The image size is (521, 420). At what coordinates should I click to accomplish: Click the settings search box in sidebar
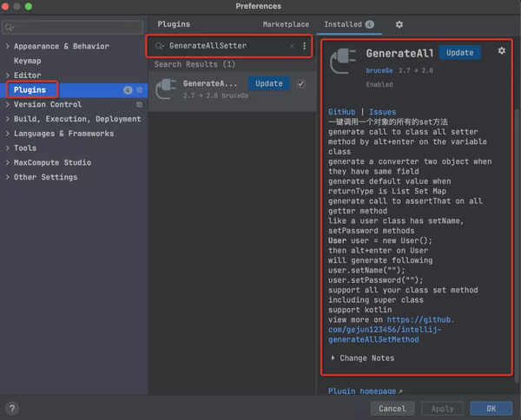pyautogui.click(x=74, y=25)
